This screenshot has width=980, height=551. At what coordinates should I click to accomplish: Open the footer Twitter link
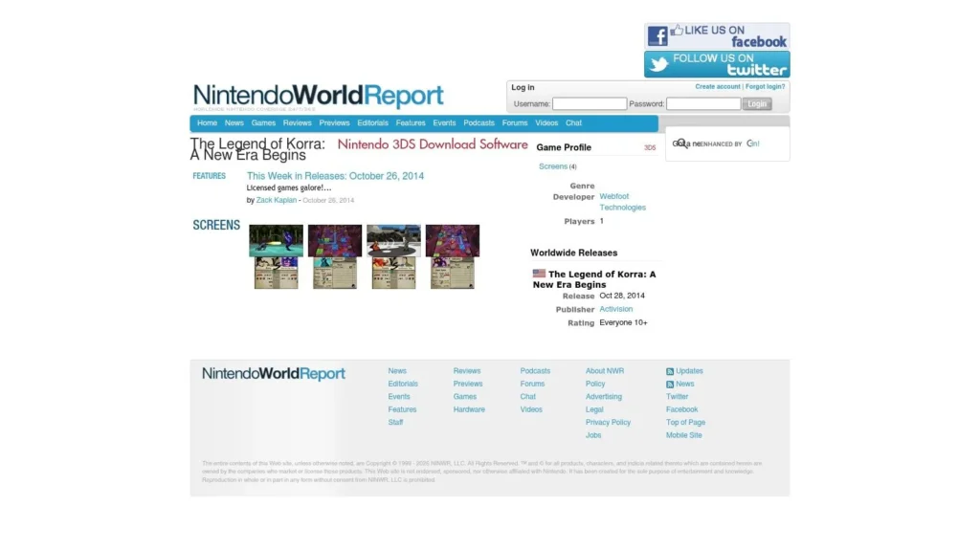[677, 397]
